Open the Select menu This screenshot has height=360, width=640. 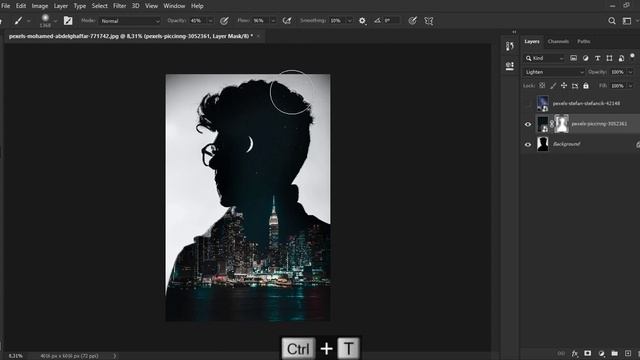[x=100, y=6]
